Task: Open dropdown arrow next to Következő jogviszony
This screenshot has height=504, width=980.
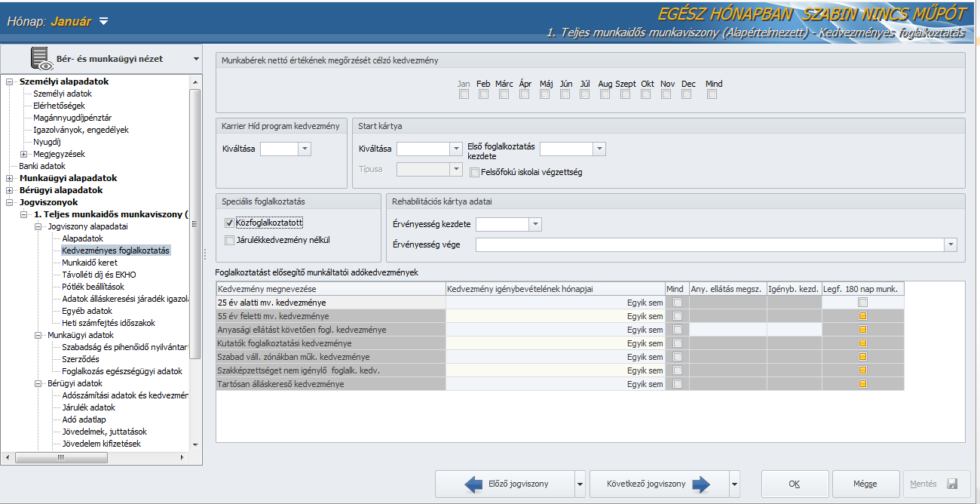Action: [x=734, y=484]
